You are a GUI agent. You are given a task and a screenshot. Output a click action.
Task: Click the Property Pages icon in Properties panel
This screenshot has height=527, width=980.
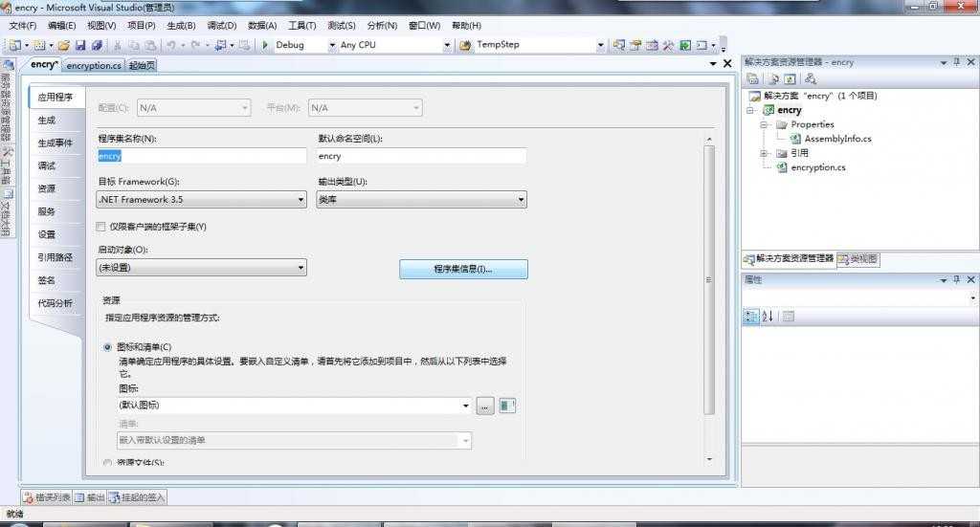coord(789,316)
